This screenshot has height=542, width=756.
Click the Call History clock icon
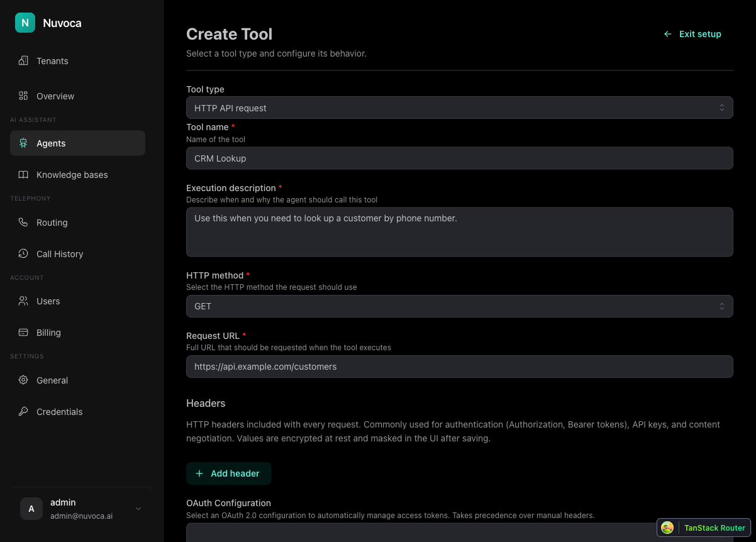pyautogui.click(x=23, y=253)
